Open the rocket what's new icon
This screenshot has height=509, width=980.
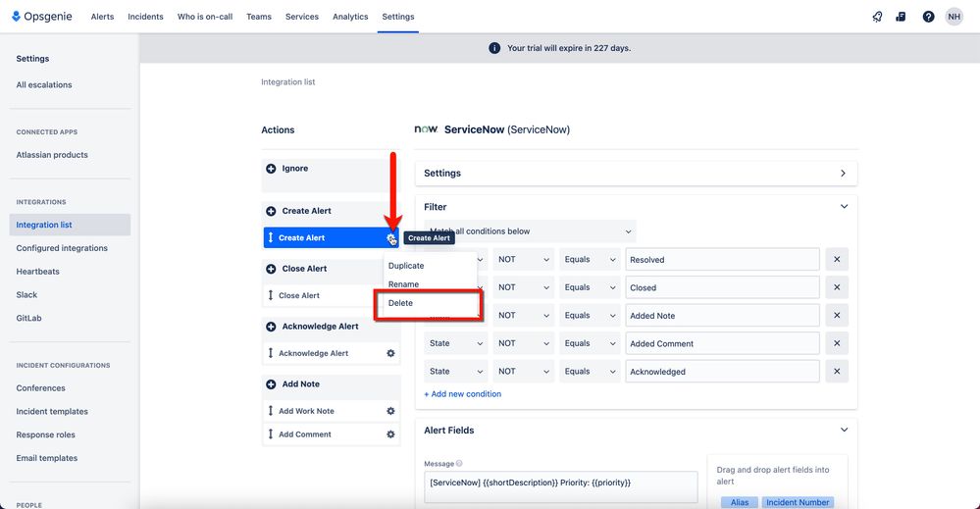878,17
